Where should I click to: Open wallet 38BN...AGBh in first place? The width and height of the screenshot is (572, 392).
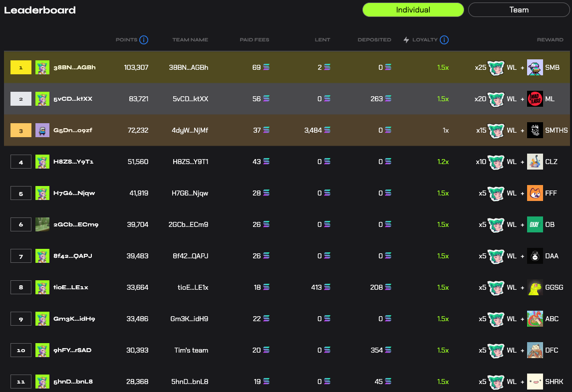tap(74, 67)
